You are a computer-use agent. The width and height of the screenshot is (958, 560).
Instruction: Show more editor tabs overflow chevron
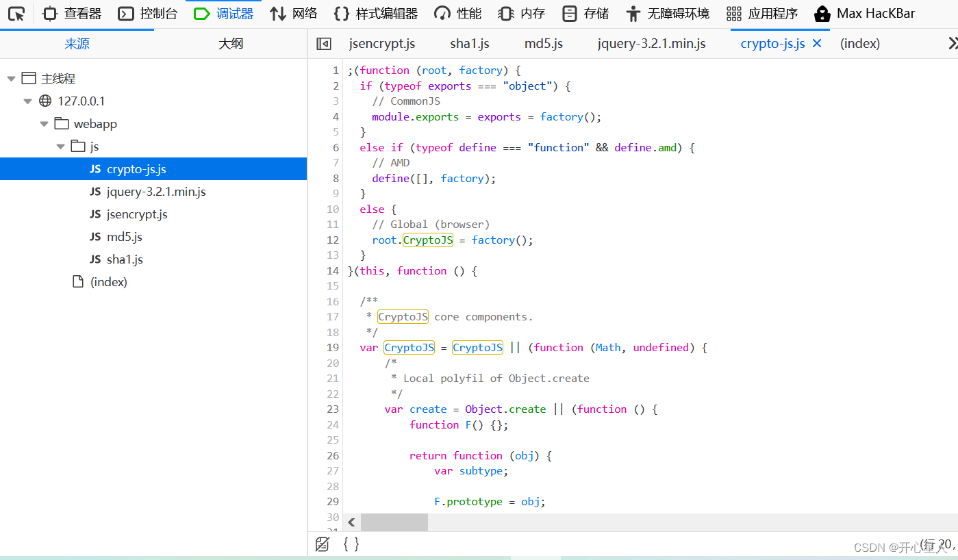pyautogui.click(x=952, y=44)
